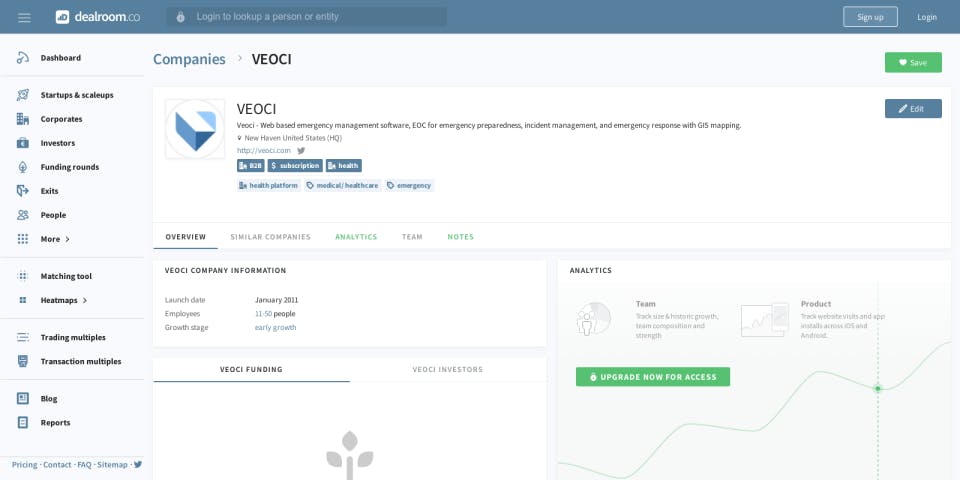Focus the person or entity search field

click(x=306, y=17)
